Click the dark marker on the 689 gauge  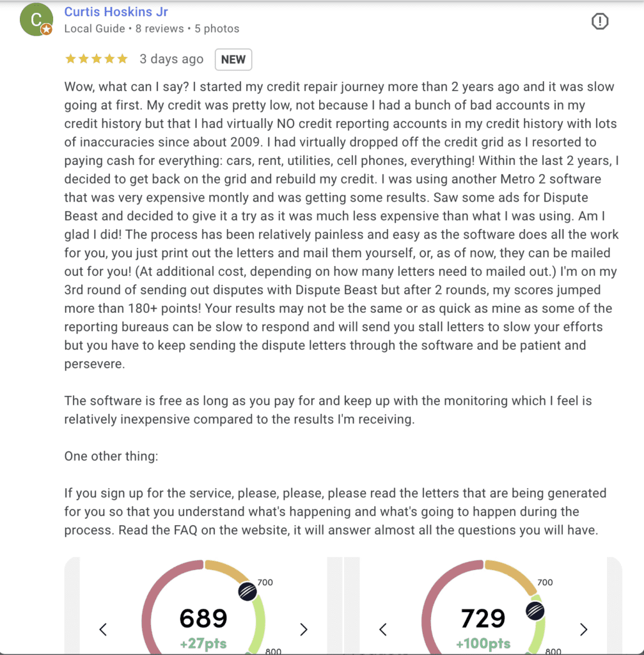click(247, 592)
